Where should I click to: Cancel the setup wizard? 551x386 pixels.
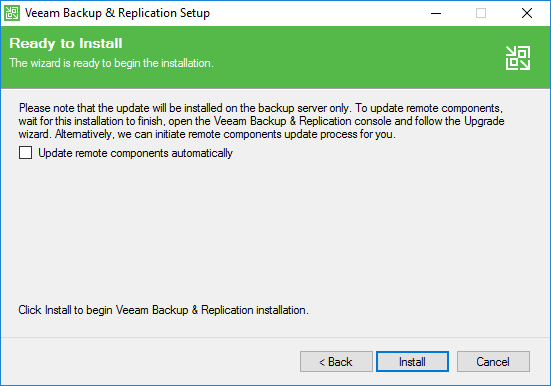[x=493, y=361]
